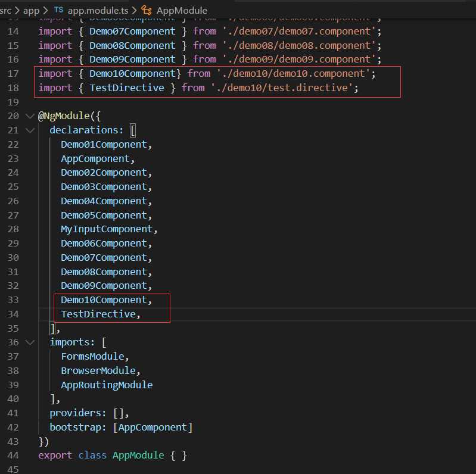Click line number 17 in gutter
This screenshot has width=476, height=474.
(x=13, y=74)
